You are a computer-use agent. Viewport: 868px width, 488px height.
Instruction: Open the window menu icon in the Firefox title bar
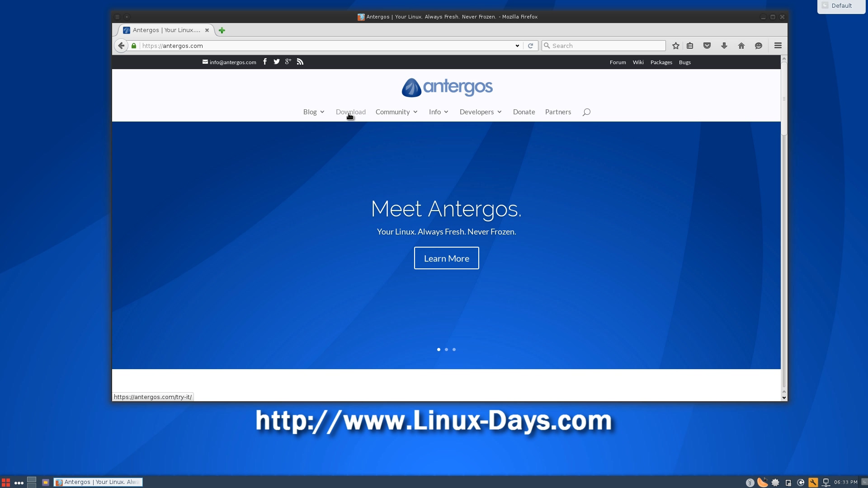click(x=117, y=17)
